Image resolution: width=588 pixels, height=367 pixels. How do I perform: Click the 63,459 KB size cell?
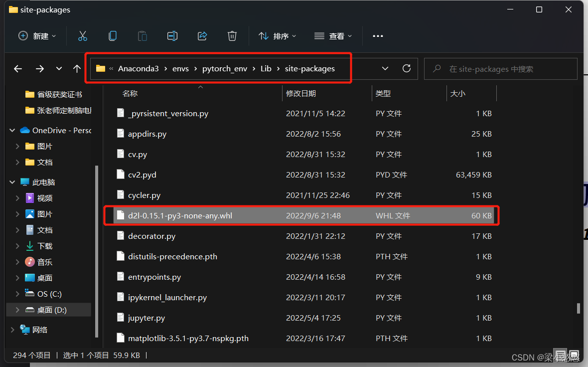pos(473,175)
